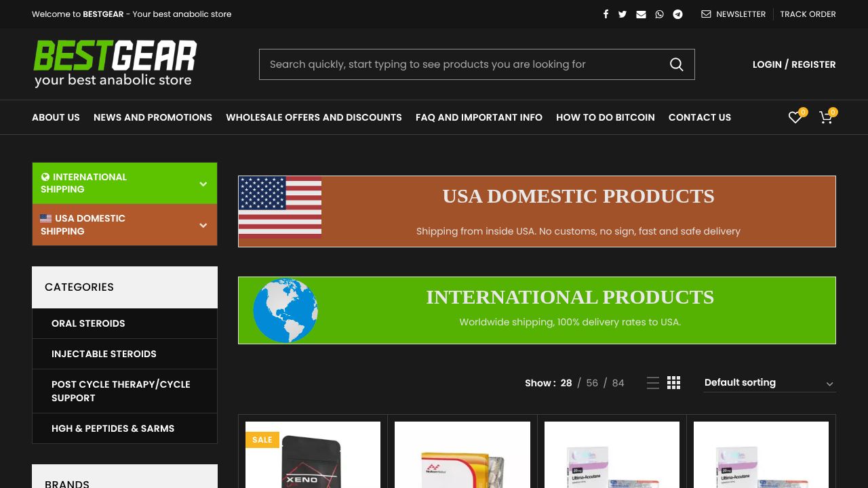Open FAQ and Important Info menu
868x488 pixels.
[x=479, y=117]
